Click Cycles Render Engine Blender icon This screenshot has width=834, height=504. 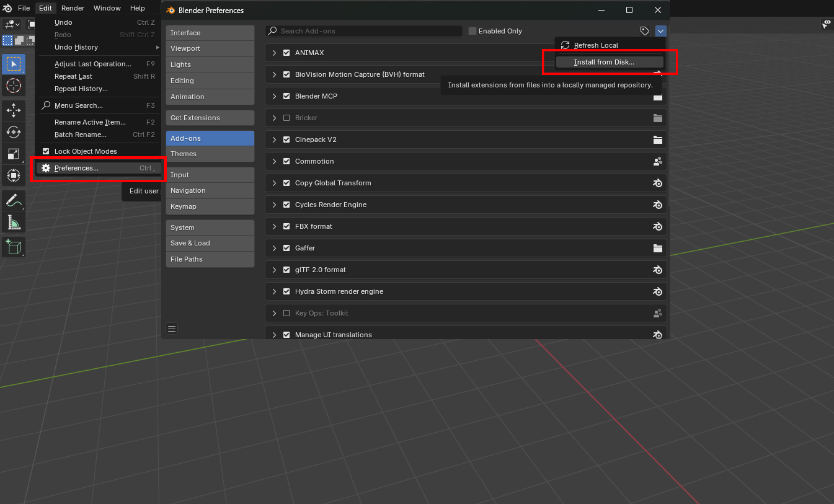pos(657,204)
